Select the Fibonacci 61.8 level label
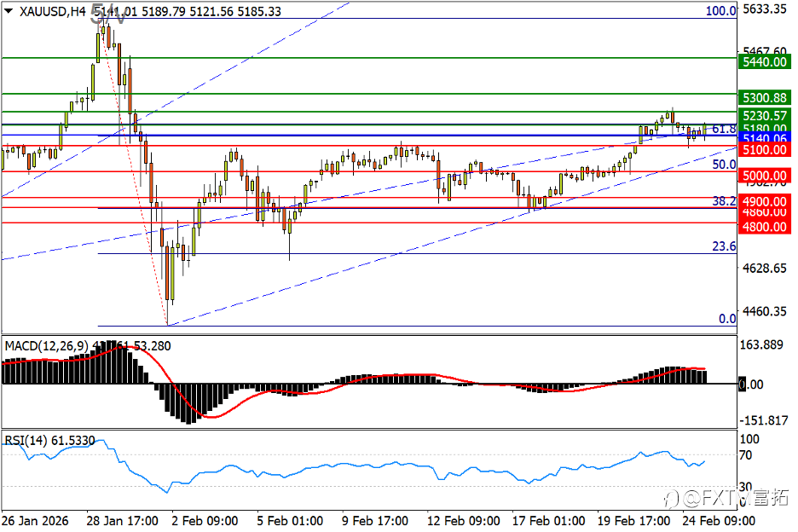Viewport: 798px width, 532px height. (x=724, y=129)
